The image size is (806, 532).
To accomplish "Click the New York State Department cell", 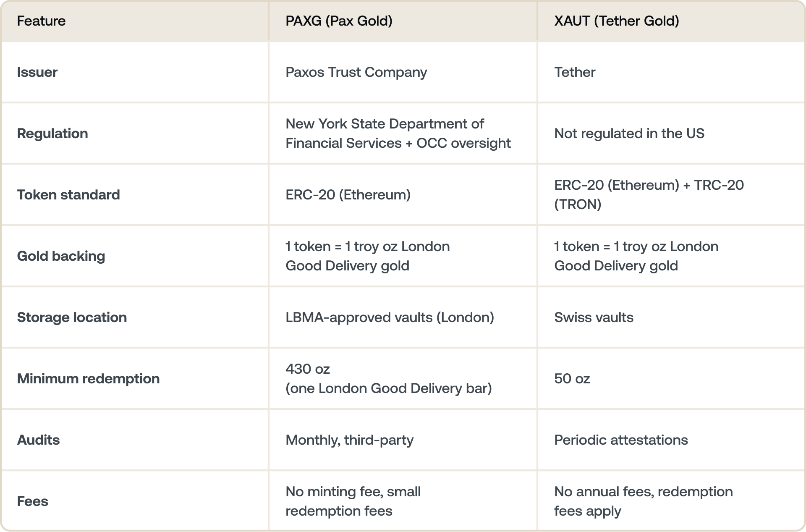I will pyautogui.click(x=398, y=134).
